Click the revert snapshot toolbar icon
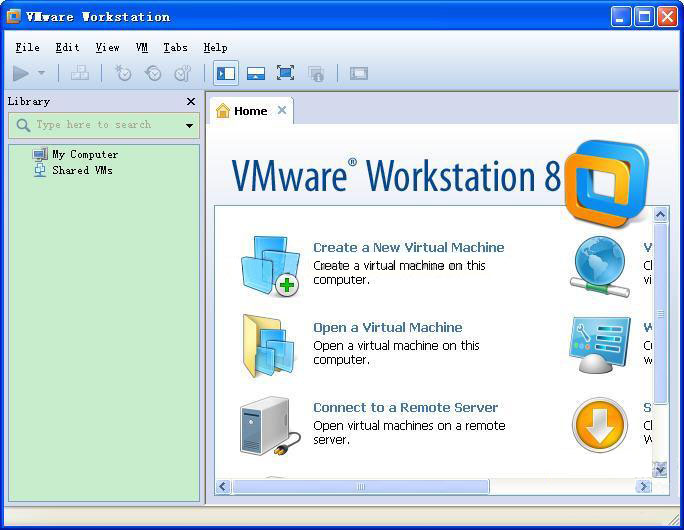684x530 pixels. [x=153, y=73]
